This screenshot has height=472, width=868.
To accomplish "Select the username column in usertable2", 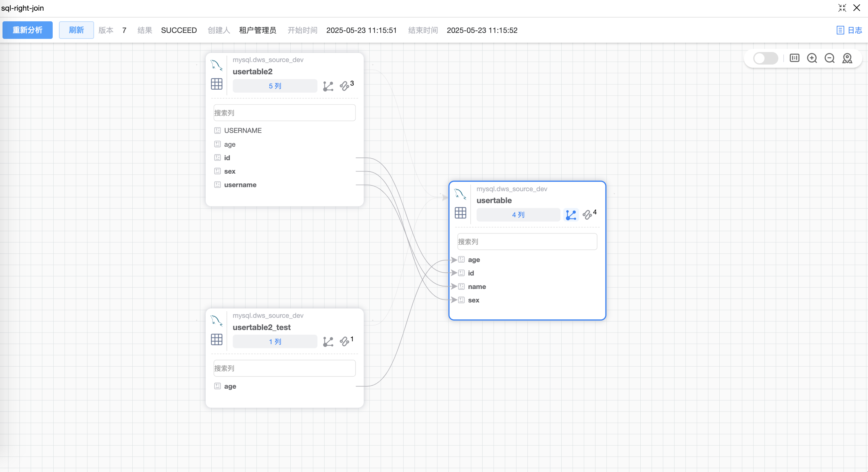I will click(x=240, y=185).
